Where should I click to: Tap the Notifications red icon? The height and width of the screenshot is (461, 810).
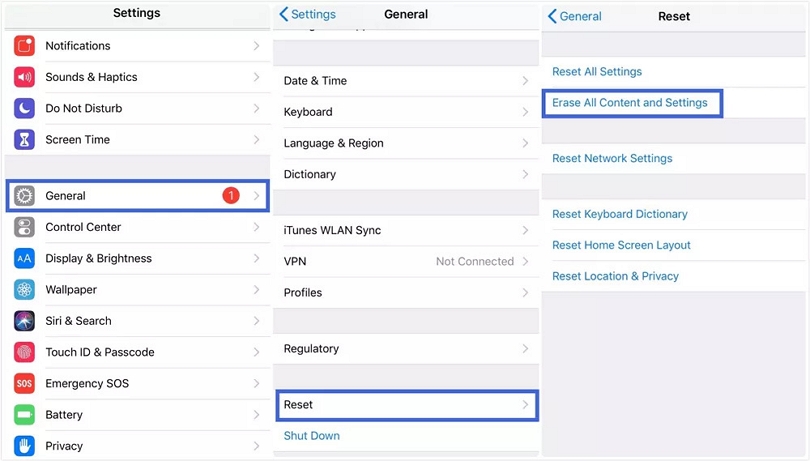pos(24,46)
